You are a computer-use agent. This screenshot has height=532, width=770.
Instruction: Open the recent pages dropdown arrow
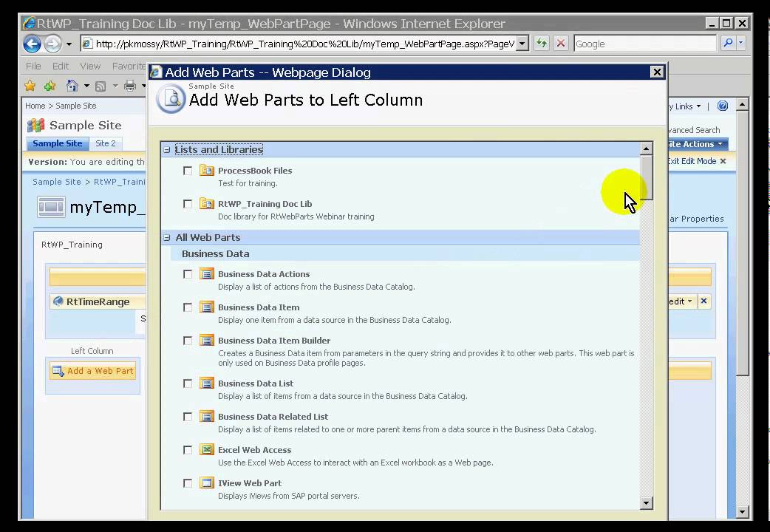[x=69, y=44]
